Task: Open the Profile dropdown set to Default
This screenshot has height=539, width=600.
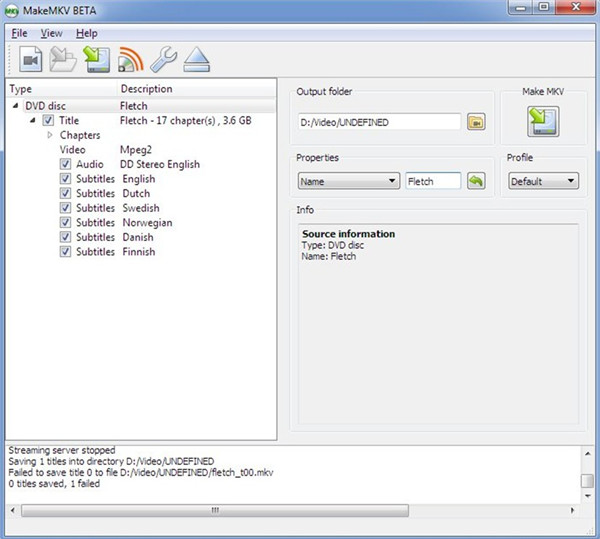Action: 543,181
